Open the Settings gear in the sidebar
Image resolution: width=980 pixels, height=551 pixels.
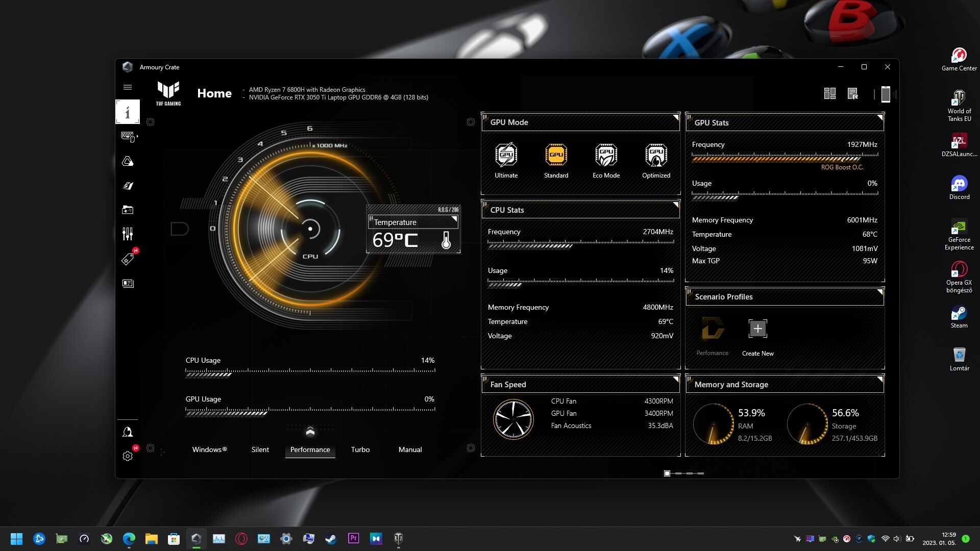pos(128,456)
